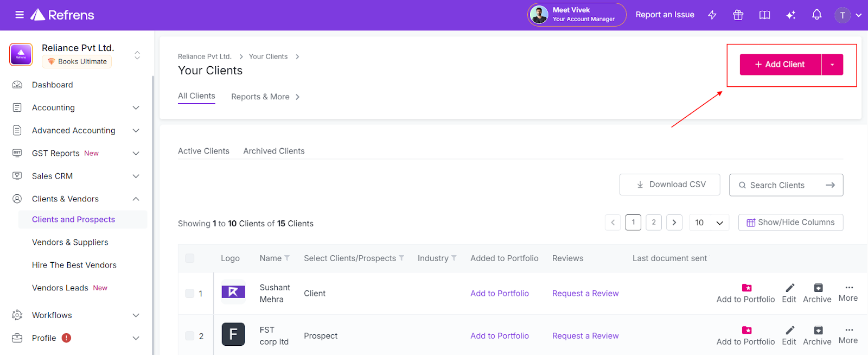Click in the Search Clients field
Viewport: 868px width, 355px height.
pyautogui.click(x=786, y=185)
